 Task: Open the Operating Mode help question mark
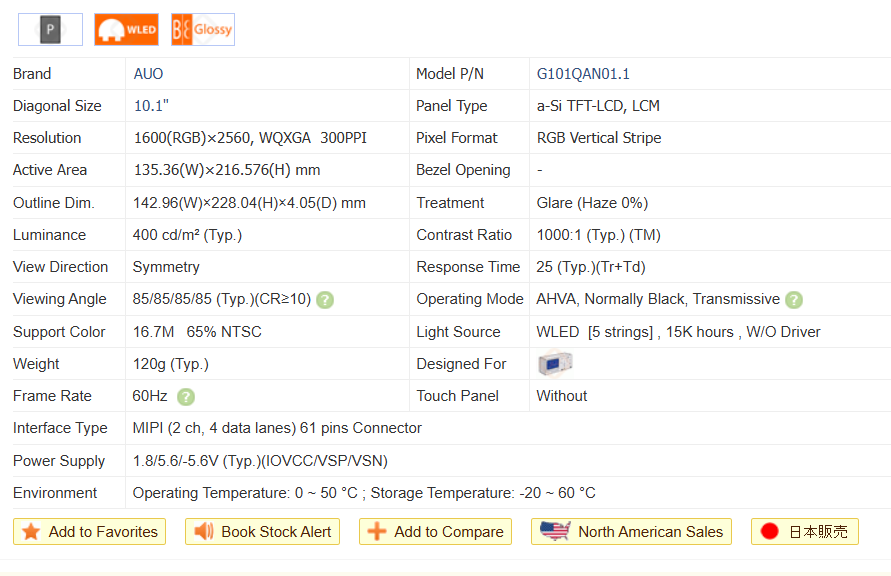[x=794, y=300]
